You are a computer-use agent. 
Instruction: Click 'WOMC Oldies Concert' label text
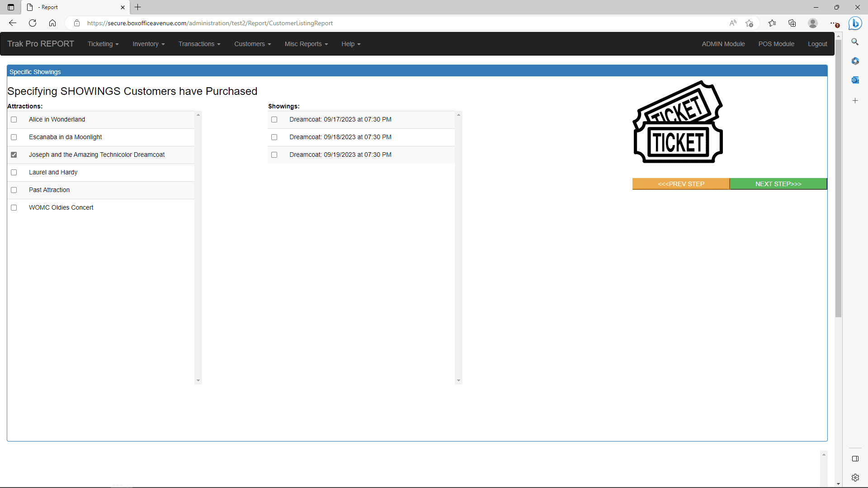61,208
